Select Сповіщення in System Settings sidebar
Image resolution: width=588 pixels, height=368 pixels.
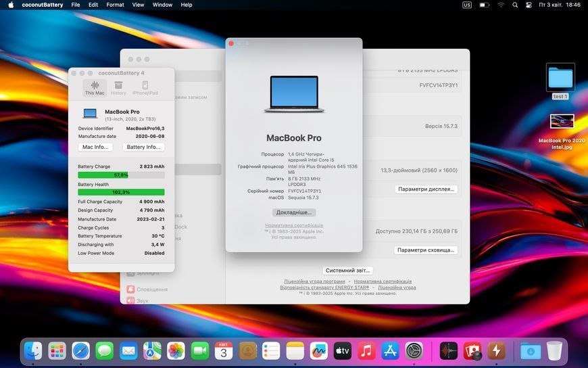[x=147, y=290]
